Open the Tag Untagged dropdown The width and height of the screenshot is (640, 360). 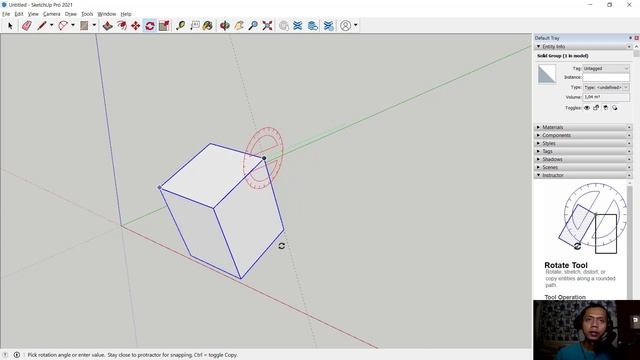(x=606, y=69)
